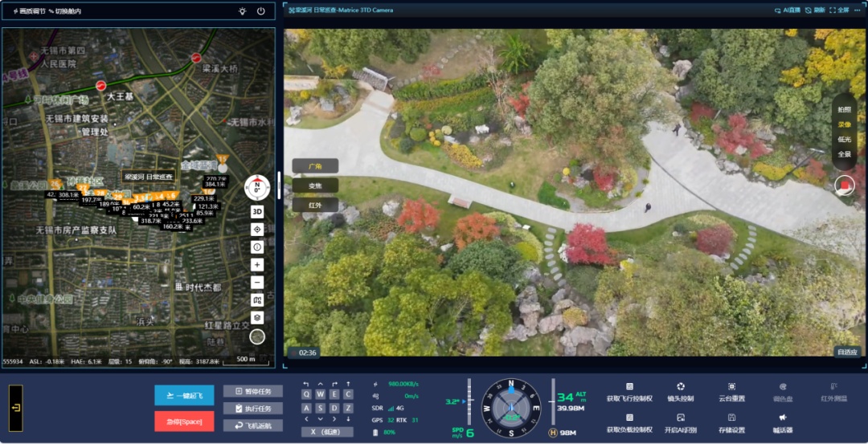Click the 02:36 recording timer
This screenshot has height=444, width=868.
pos(304,352)
